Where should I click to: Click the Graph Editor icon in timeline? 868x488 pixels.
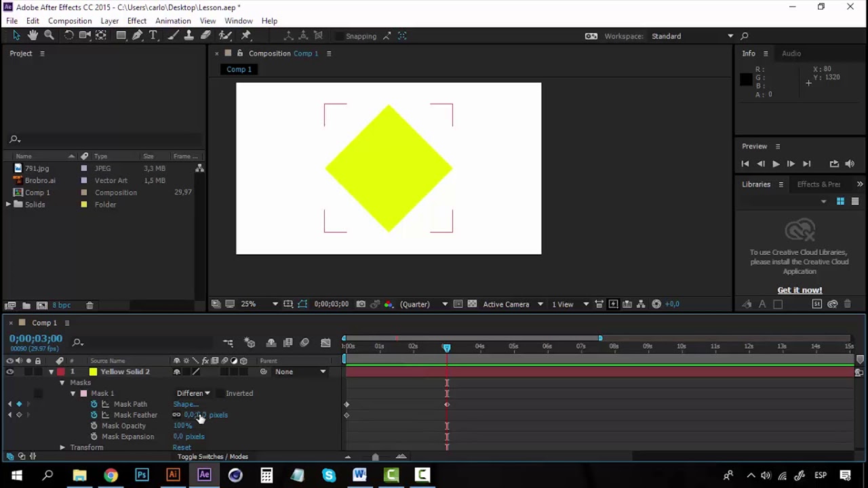point(325,343)
